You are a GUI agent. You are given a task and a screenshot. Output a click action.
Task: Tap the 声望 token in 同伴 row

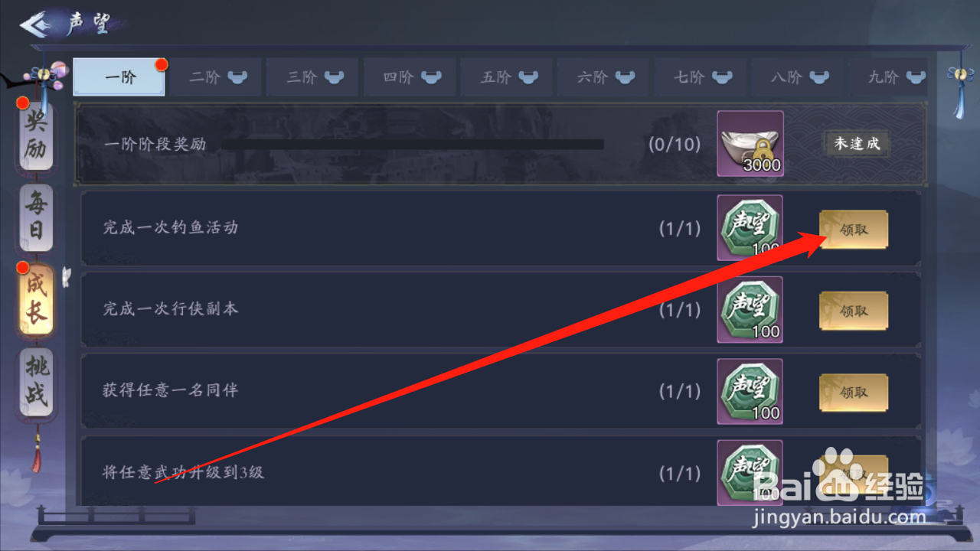click(750, 391)
